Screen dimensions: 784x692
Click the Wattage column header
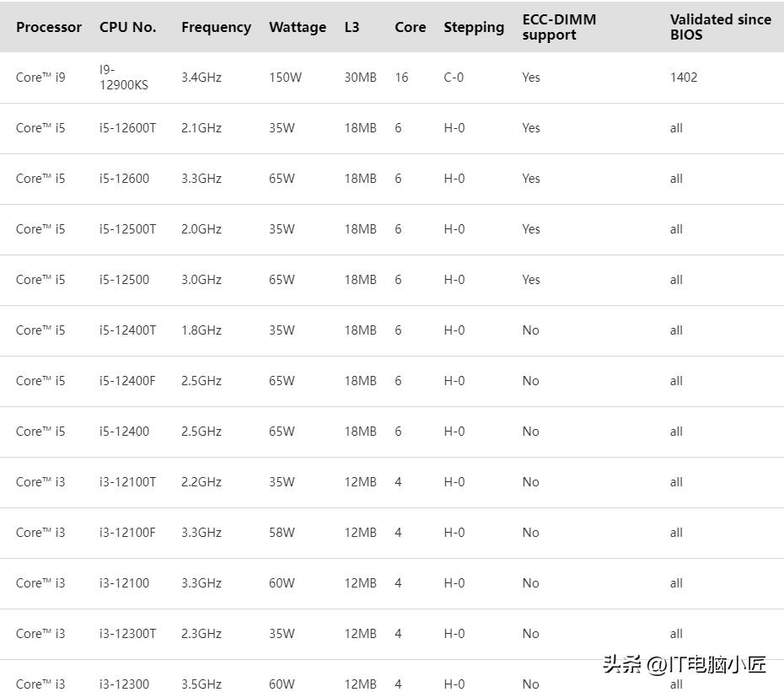(x=298, y=28)
